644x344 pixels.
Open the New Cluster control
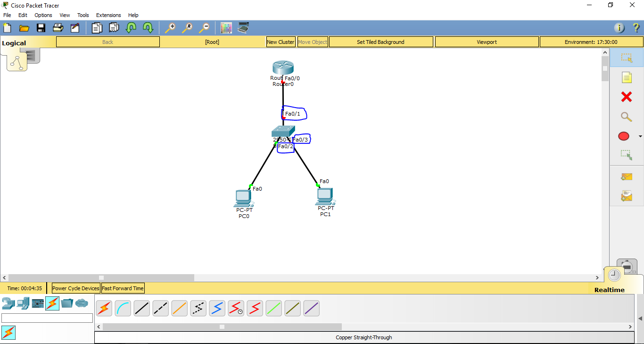coord(281,42)
